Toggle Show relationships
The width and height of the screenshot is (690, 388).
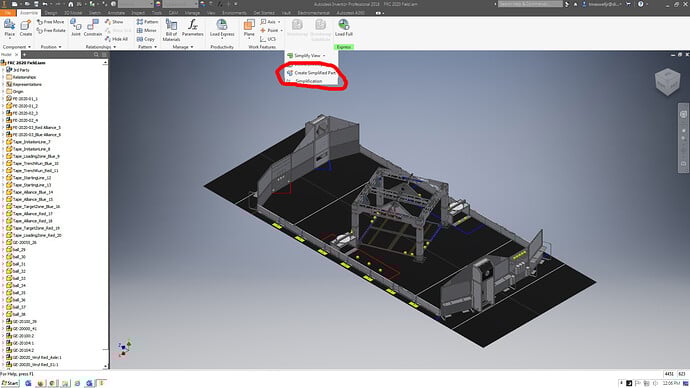(x=114, y=22)
